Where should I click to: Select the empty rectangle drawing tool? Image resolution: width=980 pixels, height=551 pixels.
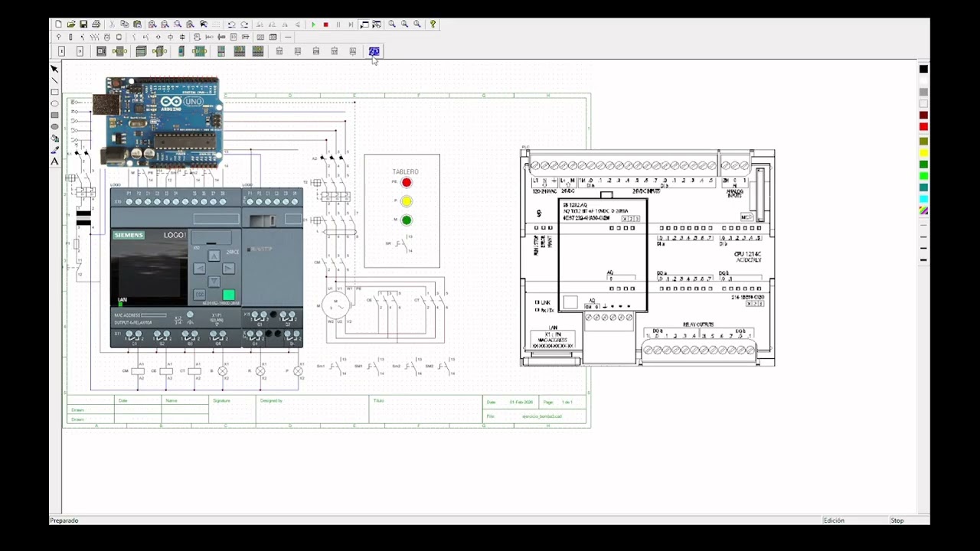pos(54,92)
